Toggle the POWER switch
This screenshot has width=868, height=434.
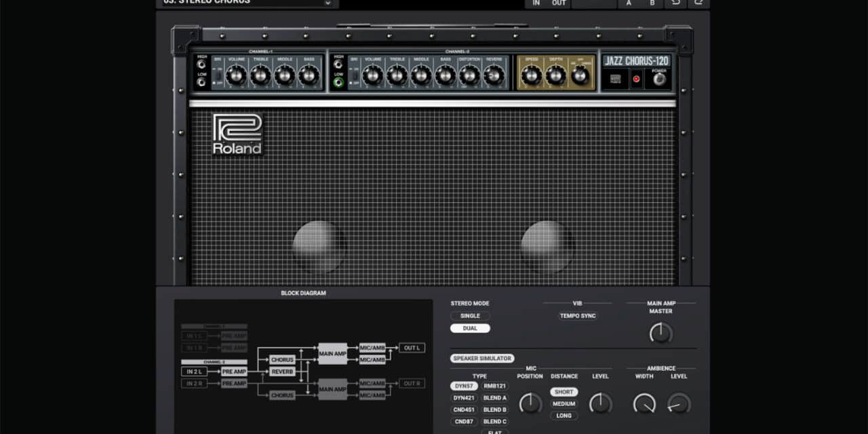tap(659, 79)
